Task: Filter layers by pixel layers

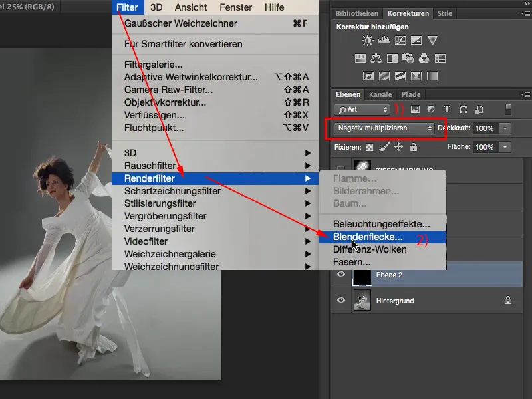Action: click(x=415, y=109)
